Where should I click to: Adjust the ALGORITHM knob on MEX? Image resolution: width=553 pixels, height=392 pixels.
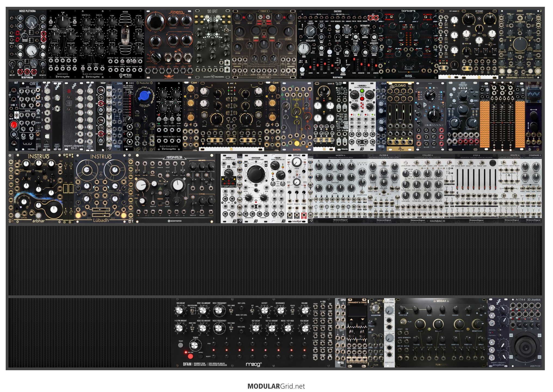(376, 308)
